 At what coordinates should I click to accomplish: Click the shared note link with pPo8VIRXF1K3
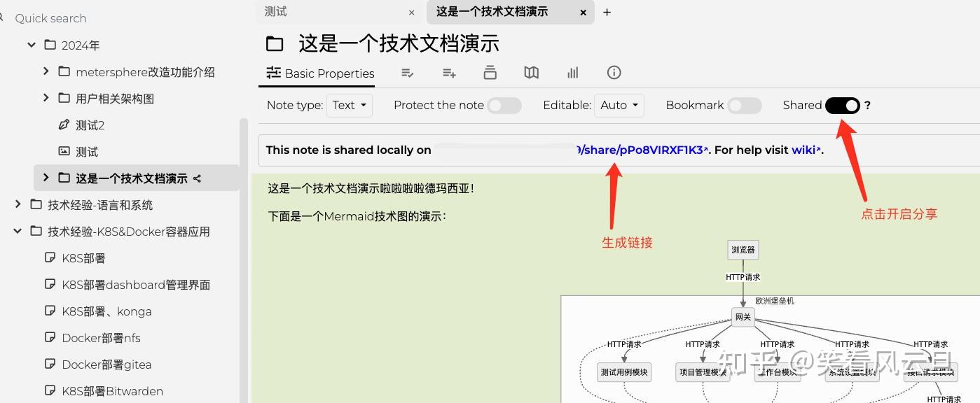coord(642,150)
